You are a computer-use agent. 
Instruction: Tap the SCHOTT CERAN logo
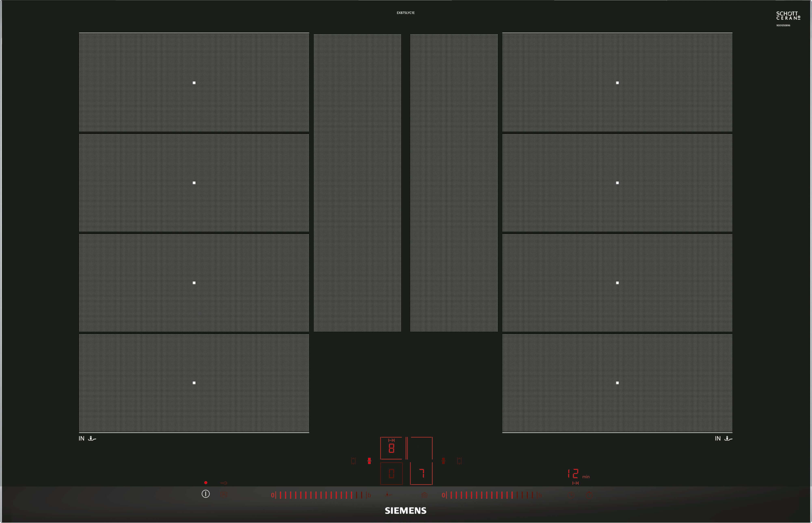tap(788, 16)
